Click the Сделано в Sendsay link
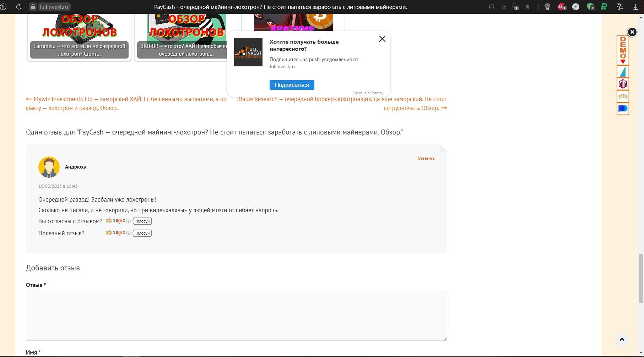The width and height of the screenshot is (644, 357). click(x=368, y=93)
